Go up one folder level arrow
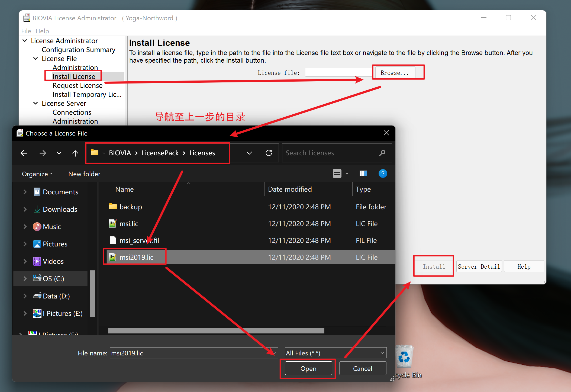 (x=75, y=153)
